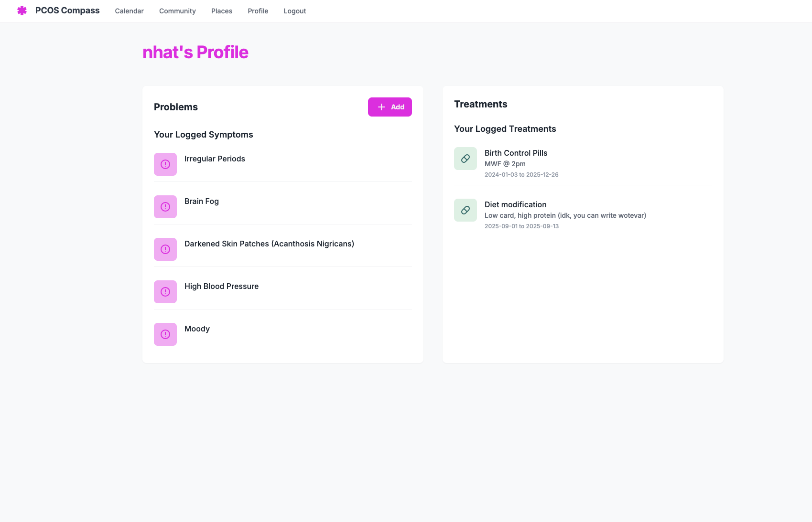Select the Irregular Periods symptom row
The width and height of the screenshot is (812, 522).
(x=215, y=159)
